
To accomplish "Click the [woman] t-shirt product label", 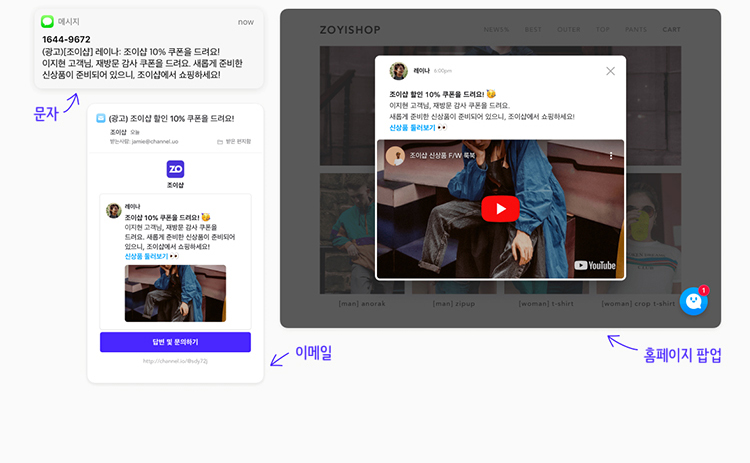I will (x=546, y=304).
